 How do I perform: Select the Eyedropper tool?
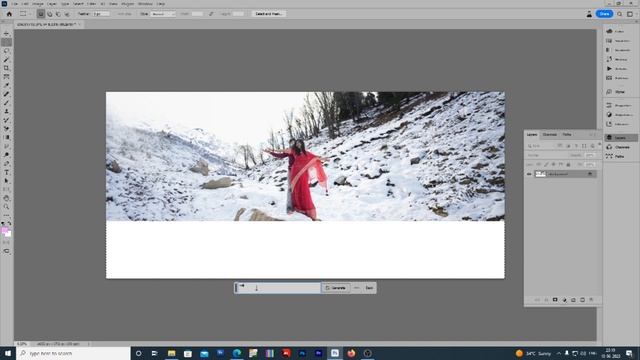click(6, 85)
